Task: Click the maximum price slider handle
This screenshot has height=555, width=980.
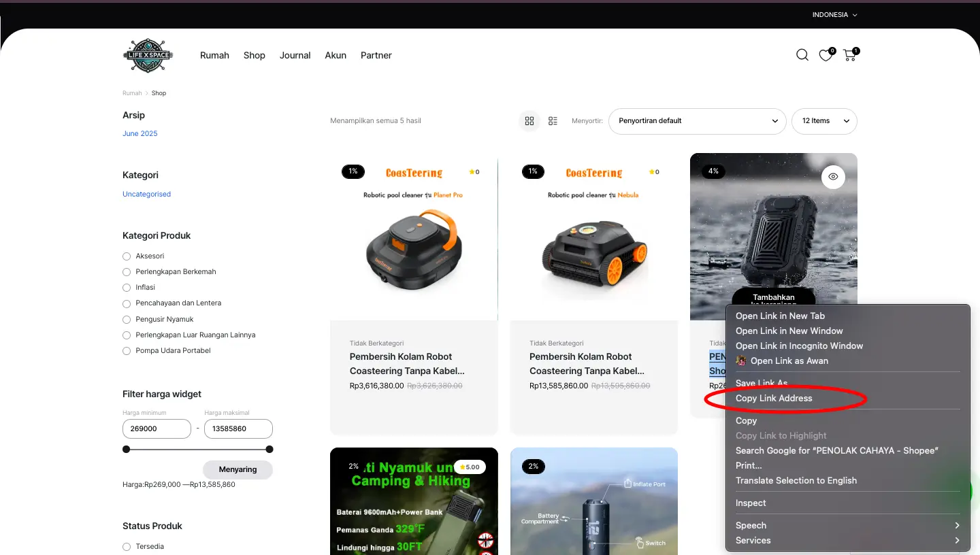Action: coord(269,449)
